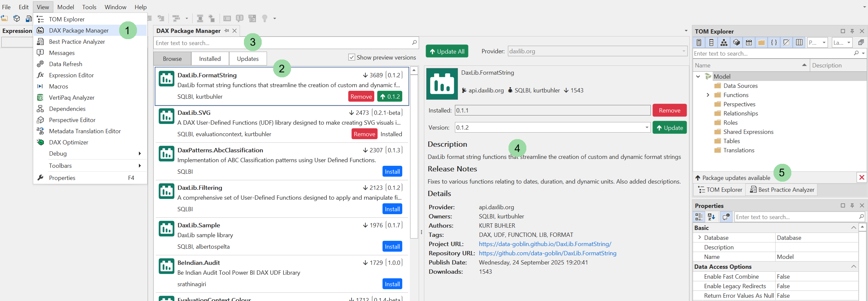Viewport: 868px width, 301px height.
Task: Click the curly braces icon in TOM Explorer toolbar
Action: 774,42
